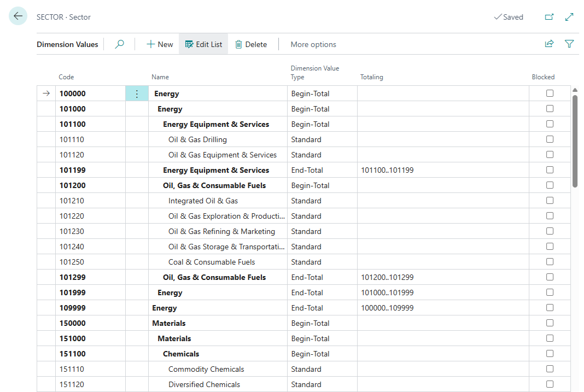Select the Dimension Values tab label
The height and width of the screenshot is (392, 584).
coord(67,44)
